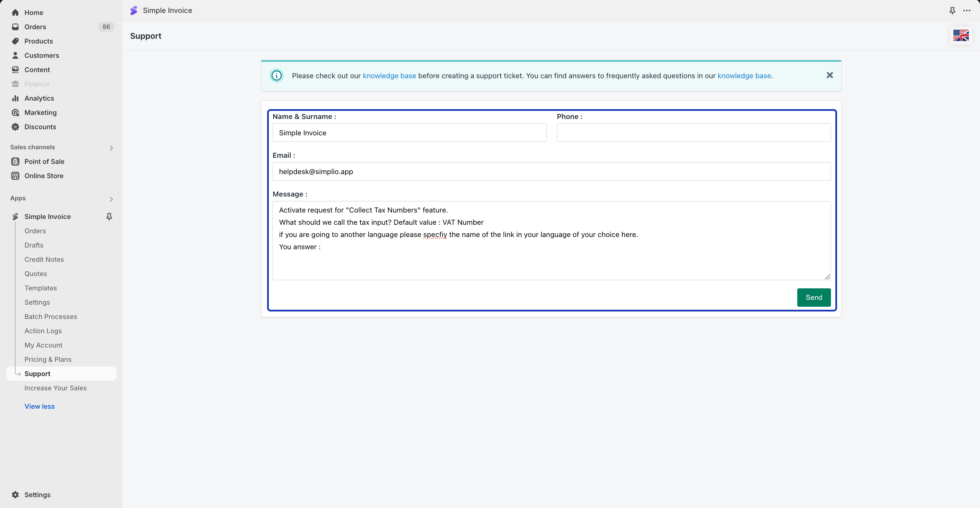
Task: Click the pin icon beside Simple Invoice in sidebar
Action: pyautogui.click(x=109, y=217)
